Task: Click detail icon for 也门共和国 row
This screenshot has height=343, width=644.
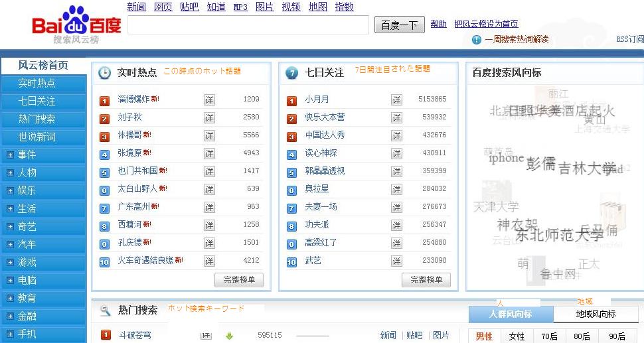Action: tap(209, 171)
